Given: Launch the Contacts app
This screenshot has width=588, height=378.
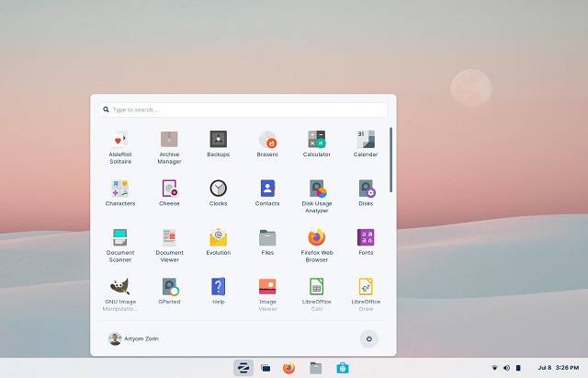Looking at the screenshot, I should pos(267,193).
